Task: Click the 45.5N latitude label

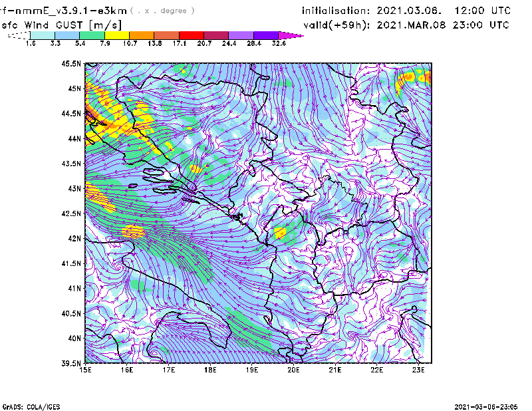Action: (x=71, y=63)
